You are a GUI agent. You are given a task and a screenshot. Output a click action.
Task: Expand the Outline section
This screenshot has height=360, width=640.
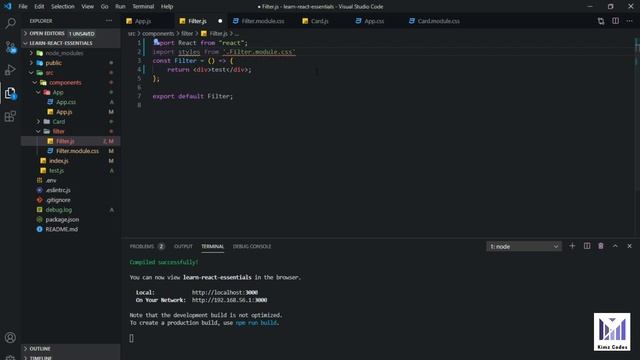pyautogui.click(x=71, y=349)
